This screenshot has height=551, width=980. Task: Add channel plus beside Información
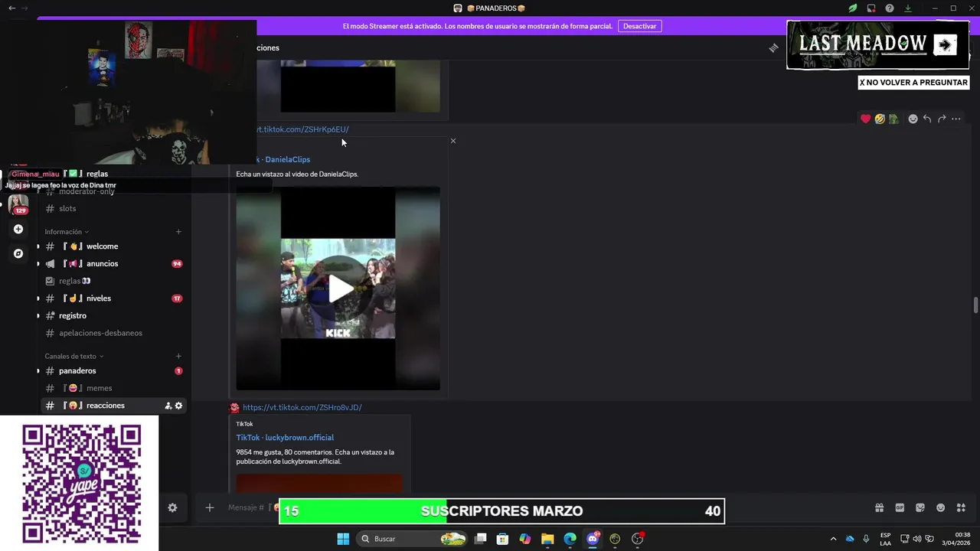178,232
